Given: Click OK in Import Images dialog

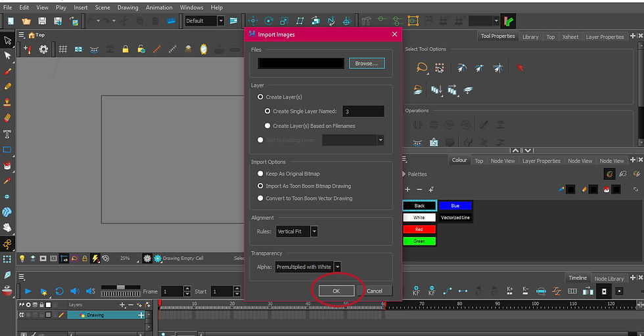Looking at the screenshot, I should point(336,291).
